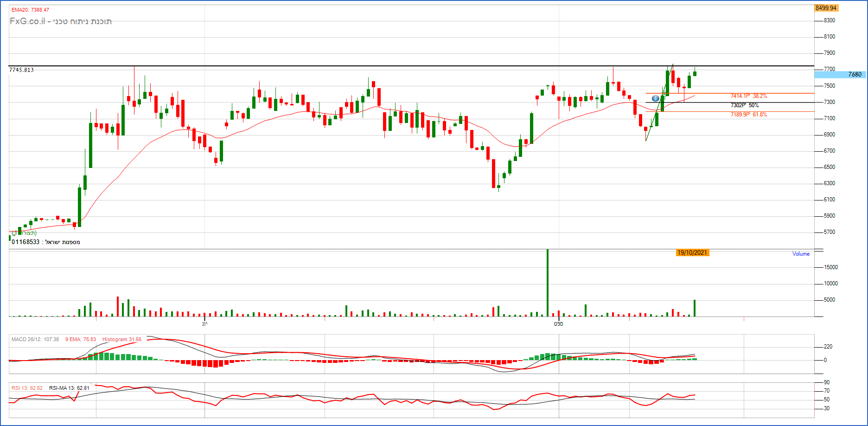The height and width of the screenshot is (426, 868).
Task: Click the RSI-MA 13 label
Action: click(69, 388)
